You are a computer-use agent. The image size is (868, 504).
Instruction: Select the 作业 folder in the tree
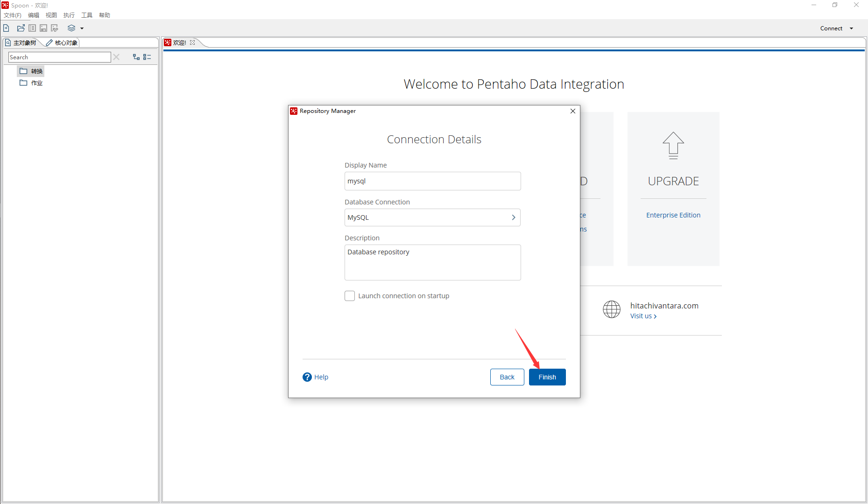click(x=31, y=83)
